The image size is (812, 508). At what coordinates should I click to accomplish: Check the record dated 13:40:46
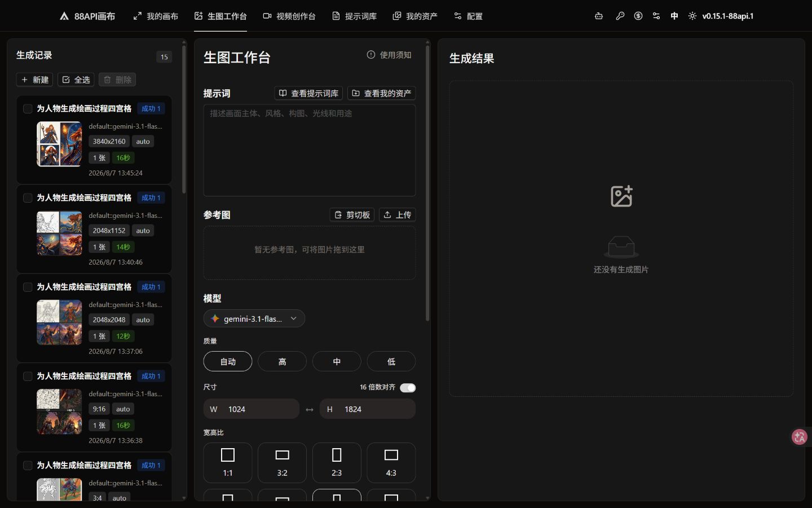click(x=28, y=198)
